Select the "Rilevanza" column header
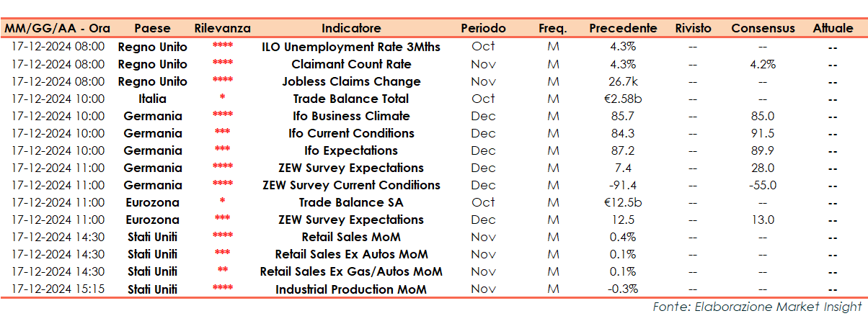This screenshot has width=868, height=316. 223,28
